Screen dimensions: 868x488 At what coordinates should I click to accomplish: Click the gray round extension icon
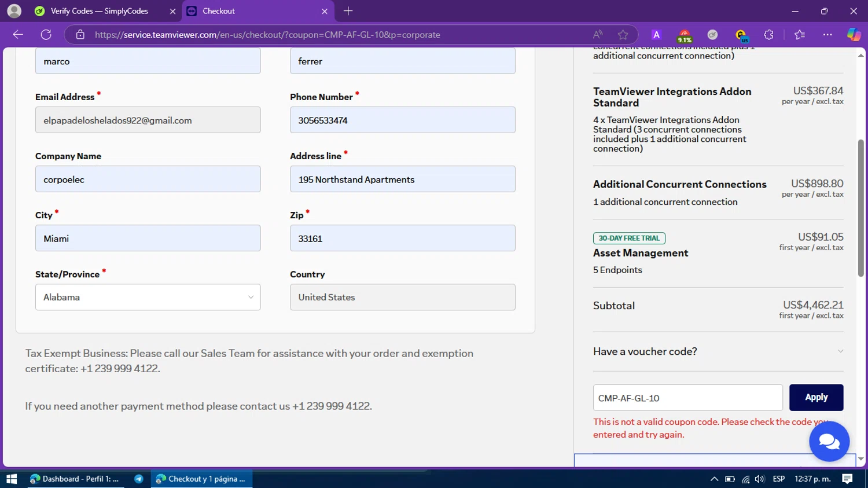tap(713, 35)
